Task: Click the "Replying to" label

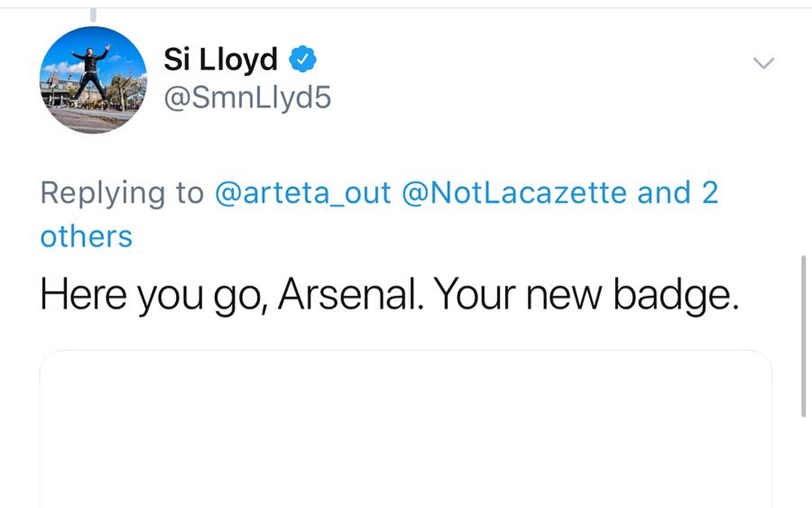Action: pos(123,193)
